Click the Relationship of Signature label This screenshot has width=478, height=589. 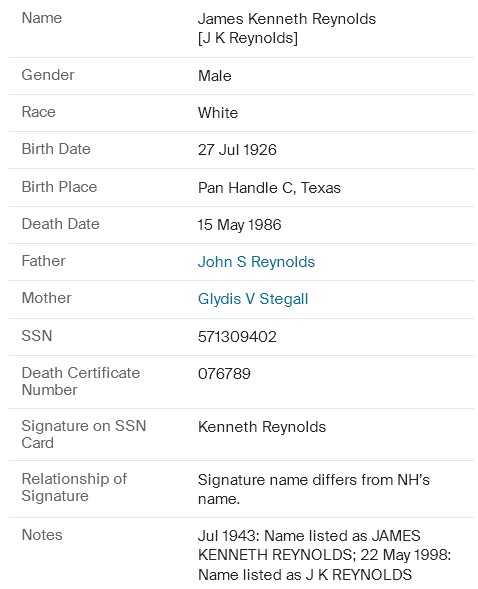74,487
